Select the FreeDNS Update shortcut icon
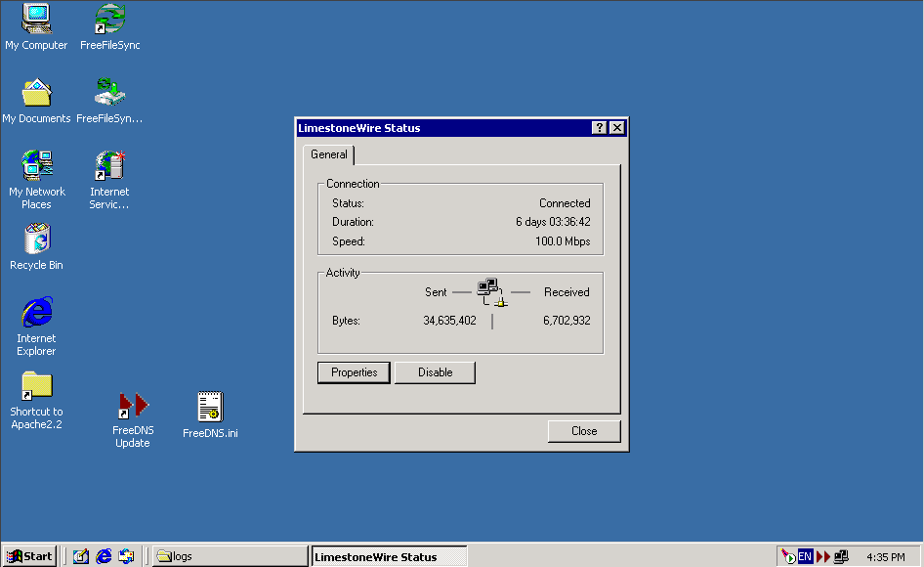 pyautogui.click(x=133, y=406)
